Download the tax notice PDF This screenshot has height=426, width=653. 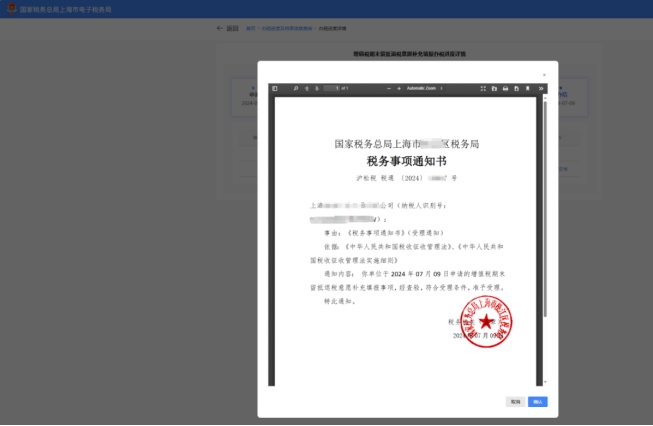click(x=516, y=88)
